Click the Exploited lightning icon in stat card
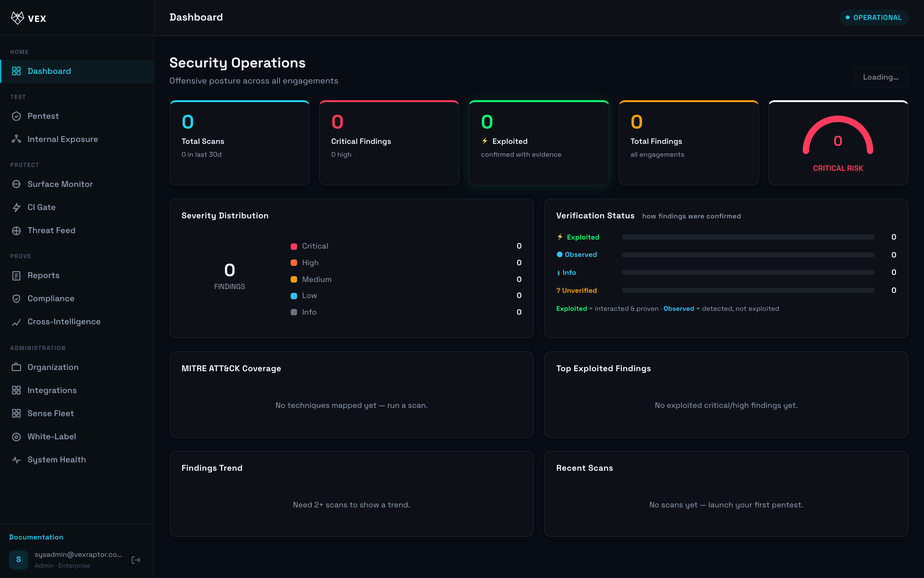This screenshot has width=924, height=578. (484, 141)
